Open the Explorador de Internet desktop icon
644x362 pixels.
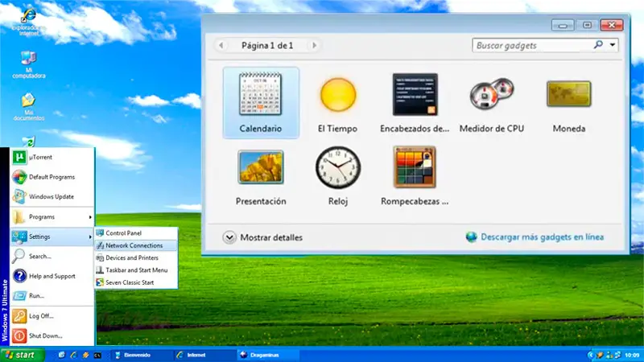point(28,22)
